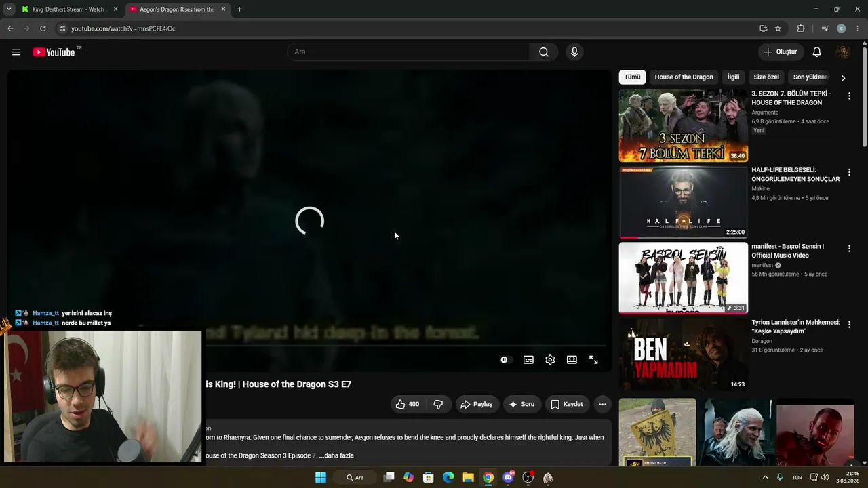
Task: Toggle autoplay switch in the player
Action: click(x=505, y=360)
